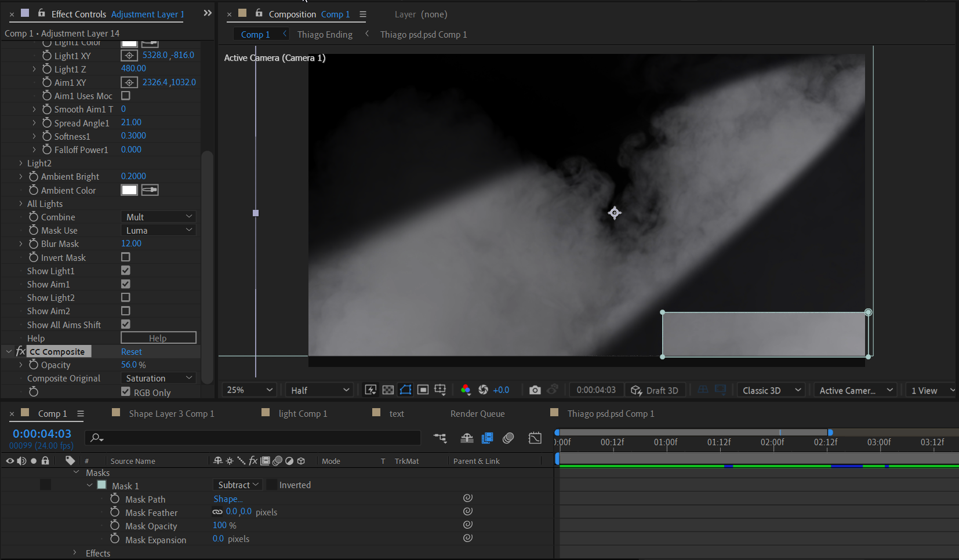
Task: Switch to the Render Queue tab
Action: point(477,413)
